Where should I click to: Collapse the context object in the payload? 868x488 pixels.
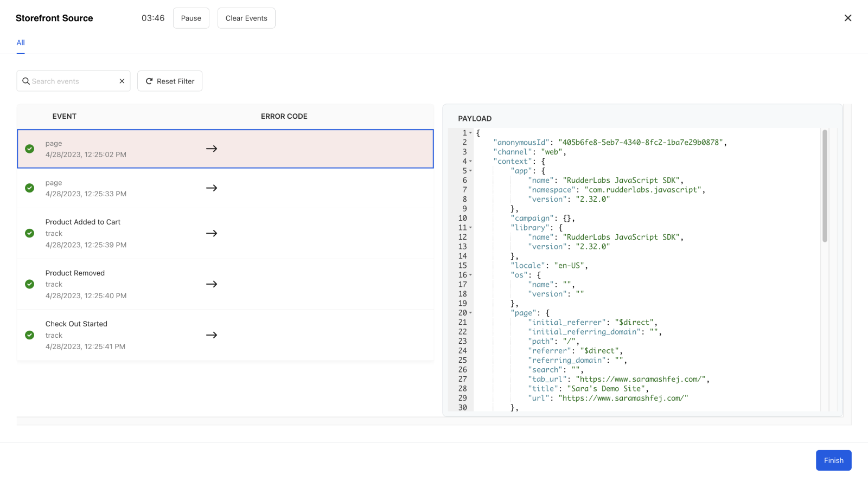click(x=470, y=161)
